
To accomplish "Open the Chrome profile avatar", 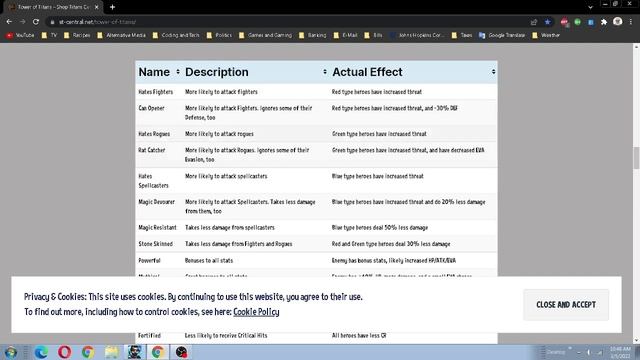I will pyautogui.click(x=618, y=22).
